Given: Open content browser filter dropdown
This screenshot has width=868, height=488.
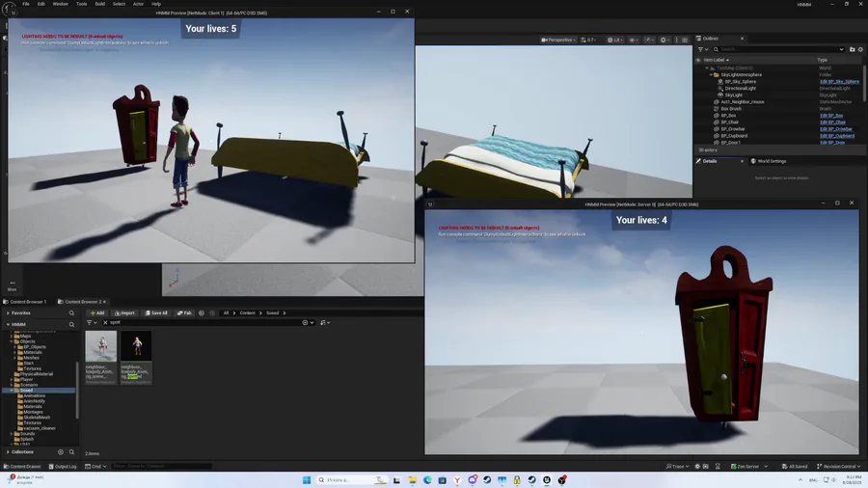Looking at the screenshot, I should pyautogui.click(x=92, y=322).
